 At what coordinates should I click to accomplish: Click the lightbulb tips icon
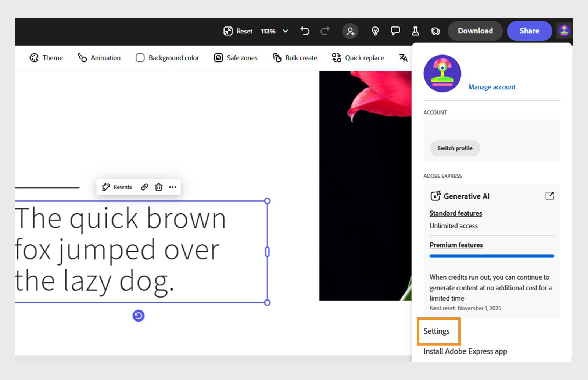[375, 31]
